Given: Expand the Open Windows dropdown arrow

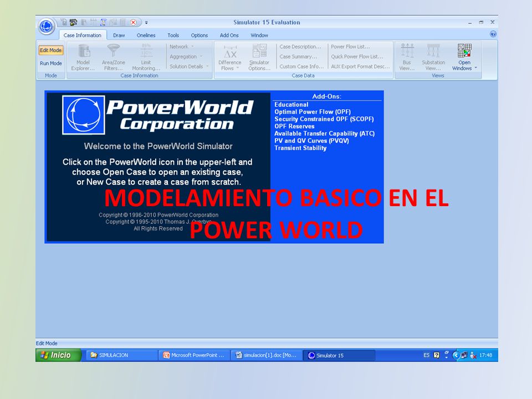Looking at the screenshot, I should [x=475, y=68].
